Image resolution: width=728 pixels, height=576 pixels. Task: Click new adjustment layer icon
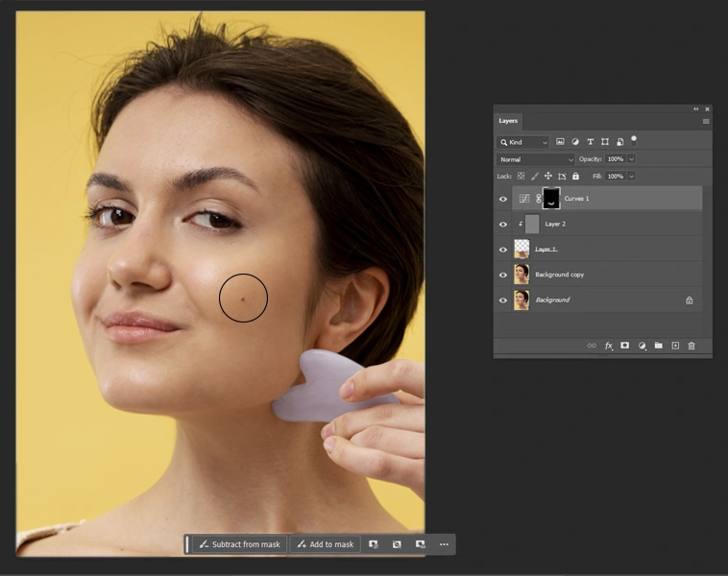pos(642,346)
